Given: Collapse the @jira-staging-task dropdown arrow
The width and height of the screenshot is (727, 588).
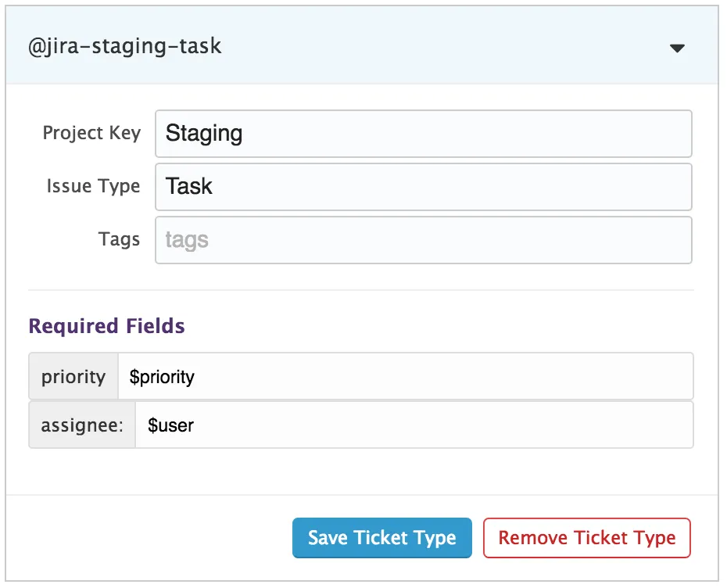Looking at the screenshot, I should pos(677,48).
